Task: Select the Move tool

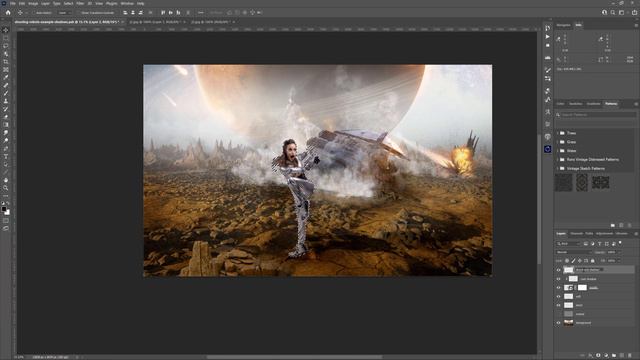Action: point(5,30)
